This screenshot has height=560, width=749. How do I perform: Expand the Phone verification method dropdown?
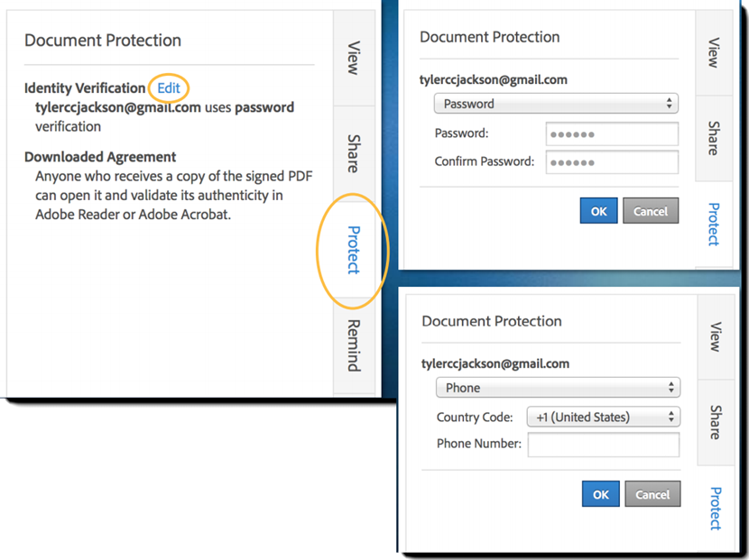[x=557, y=388]
